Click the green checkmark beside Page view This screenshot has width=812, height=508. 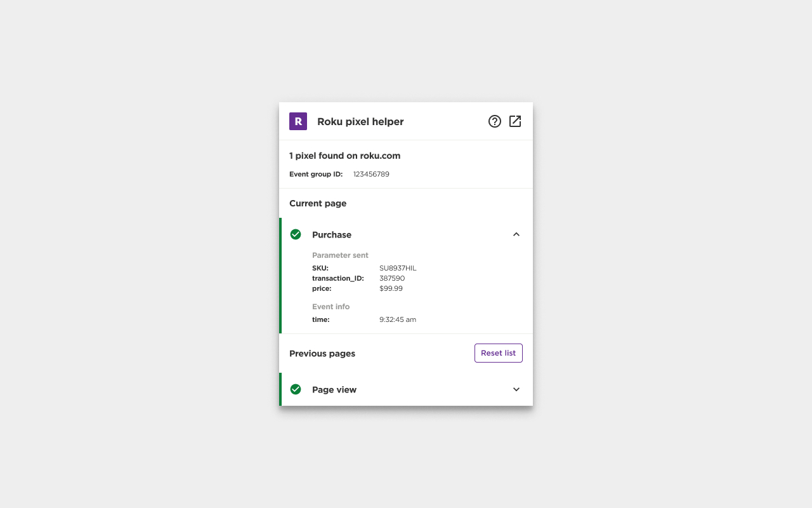(x=296, y=389)
